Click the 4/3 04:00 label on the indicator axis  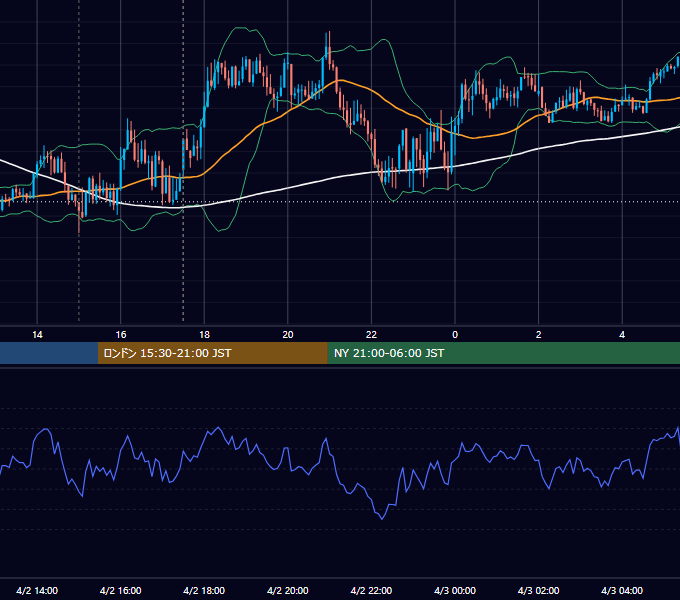coord(622,590)
